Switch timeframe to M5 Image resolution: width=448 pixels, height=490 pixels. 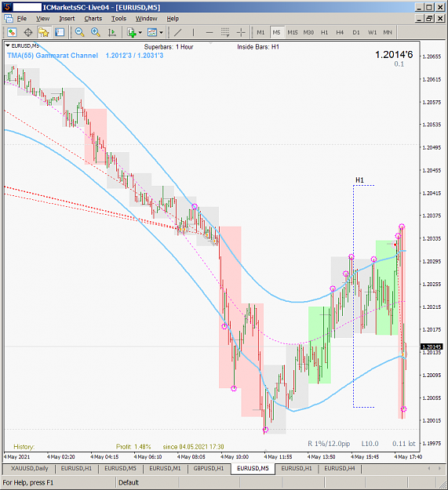pos(276,32)
